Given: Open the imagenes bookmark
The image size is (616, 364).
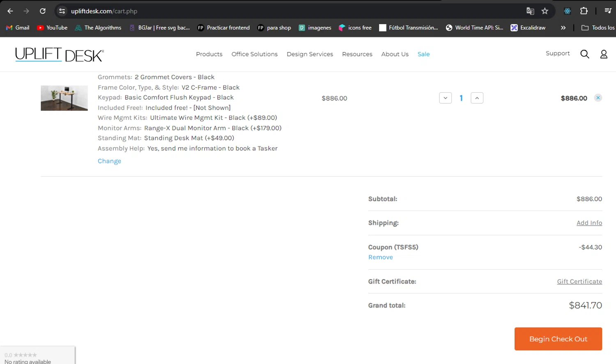Looking at the screenshot, I should tap(315, 27).
